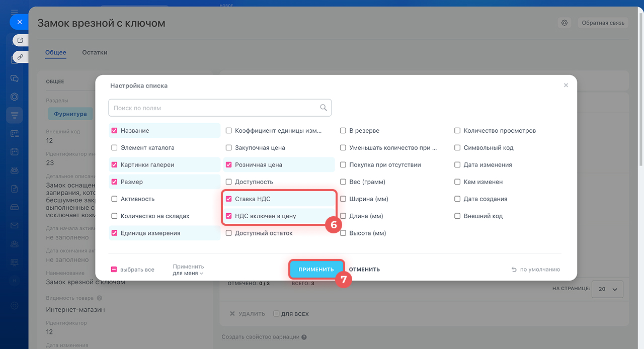Click the search magnifier icon in field search
Screen dimensions: 644x349
[324, 108]
